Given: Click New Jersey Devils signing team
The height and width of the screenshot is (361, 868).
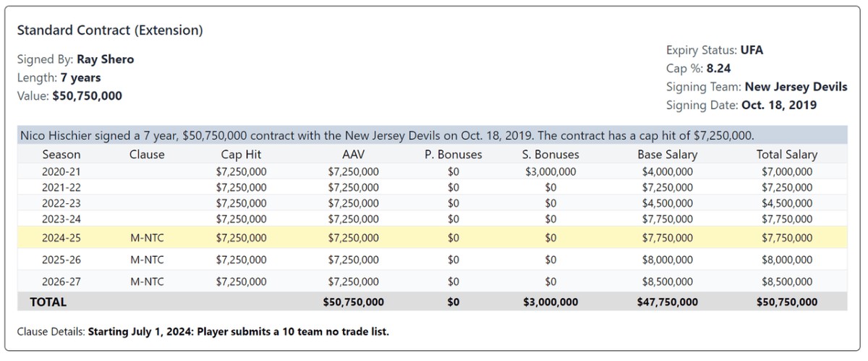Looking at the screenshot, I should point(796,87).
